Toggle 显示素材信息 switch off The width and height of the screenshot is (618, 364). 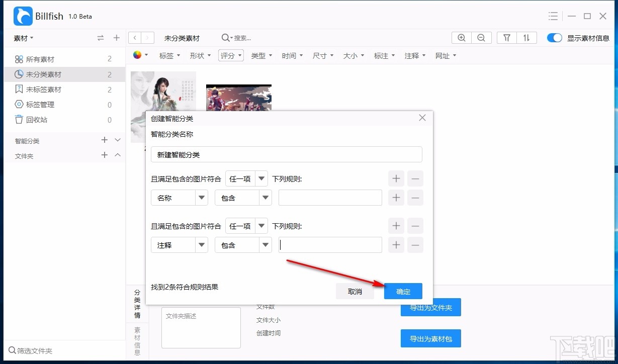tap(554, 37)
